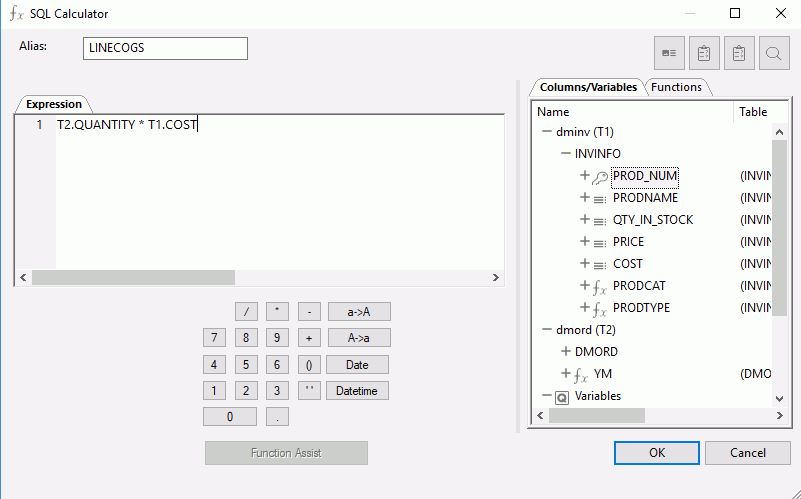Click the key icon next to PROD_NUM
This screenshot has width=801, height=499.
tap(600, 177)
